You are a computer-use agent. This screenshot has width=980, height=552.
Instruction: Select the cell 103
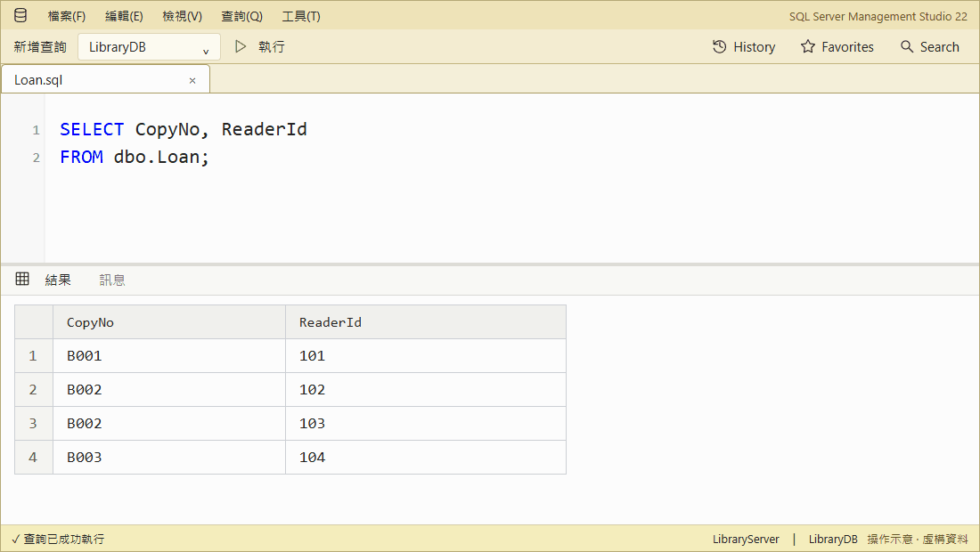pyautogui.click(x=426, y=424)
